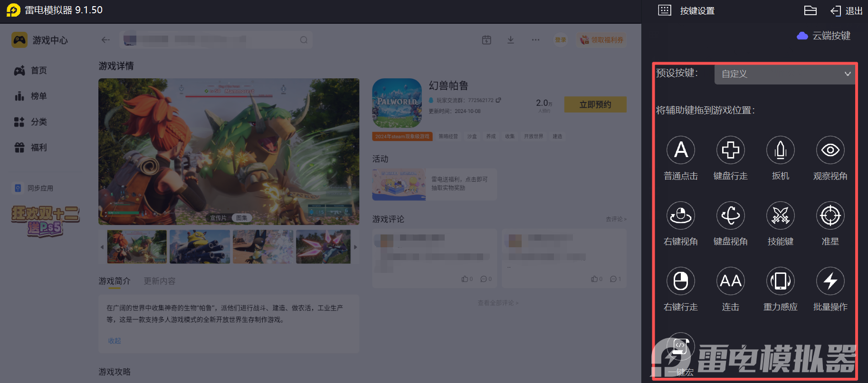The width and height of the screenshot is (868, 383).
Task: Select the 技能键 skill key icon
Action: coord(780,216)
